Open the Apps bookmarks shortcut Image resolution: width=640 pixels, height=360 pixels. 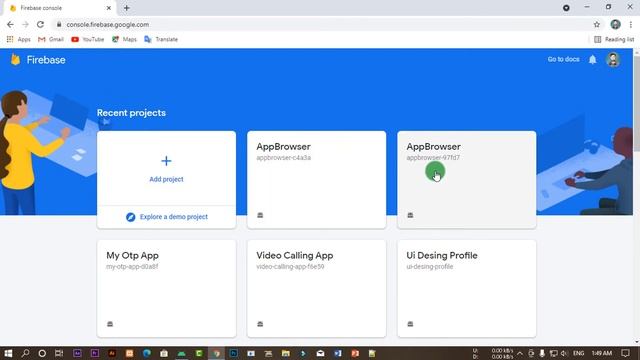(18, 39)
